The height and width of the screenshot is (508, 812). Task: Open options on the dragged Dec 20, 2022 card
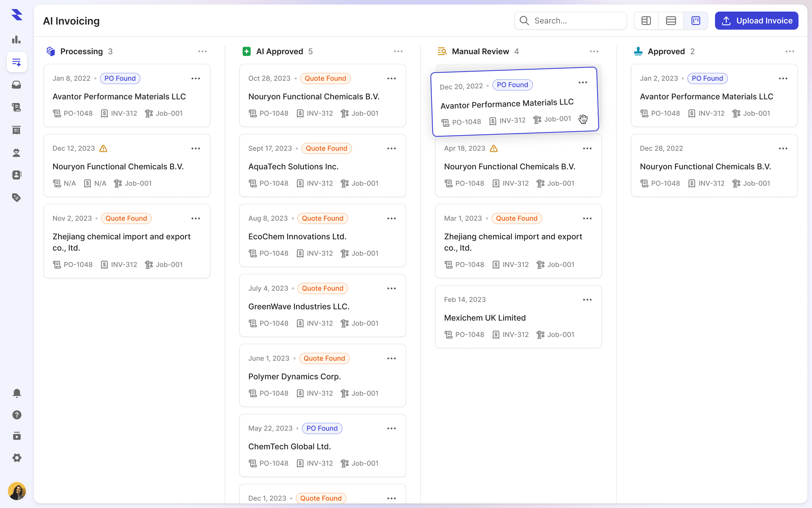pyautogui.click(x=583, y=83)
